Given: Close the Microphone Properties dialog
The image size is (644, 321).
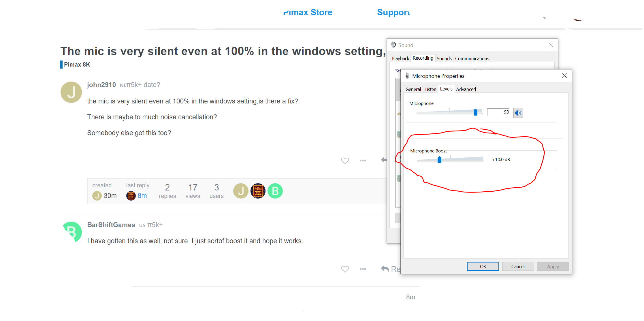Looking at the screenshot, I should click(x=564, y=75).
